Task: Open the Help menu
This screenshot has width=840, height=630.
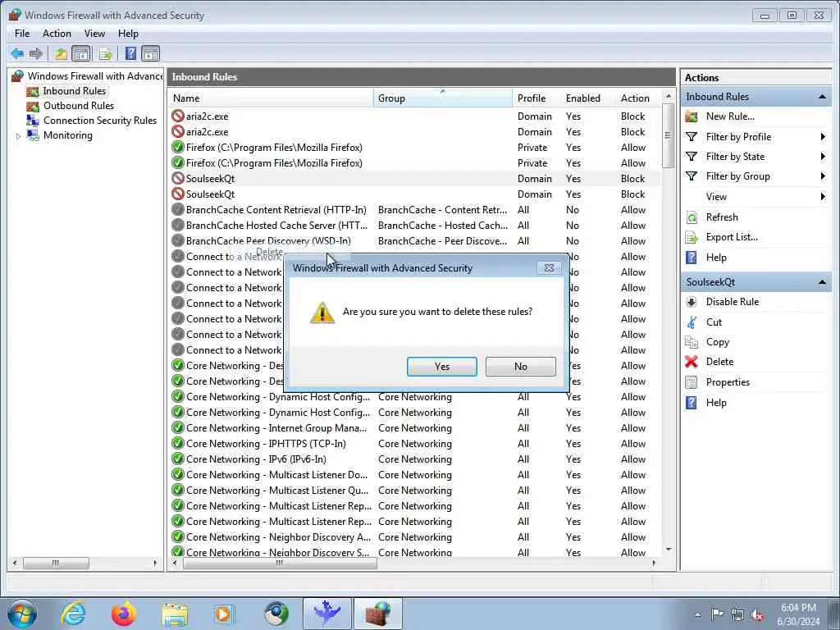Action: 128,33
